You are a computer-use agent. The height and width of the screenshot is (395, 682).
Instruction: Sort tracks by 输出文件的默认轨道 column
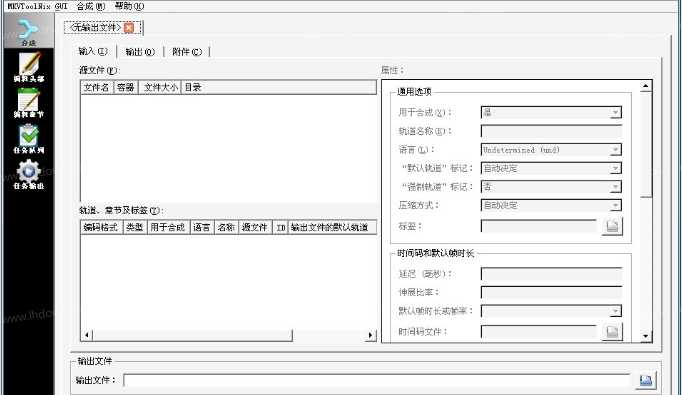click(332, 227)
